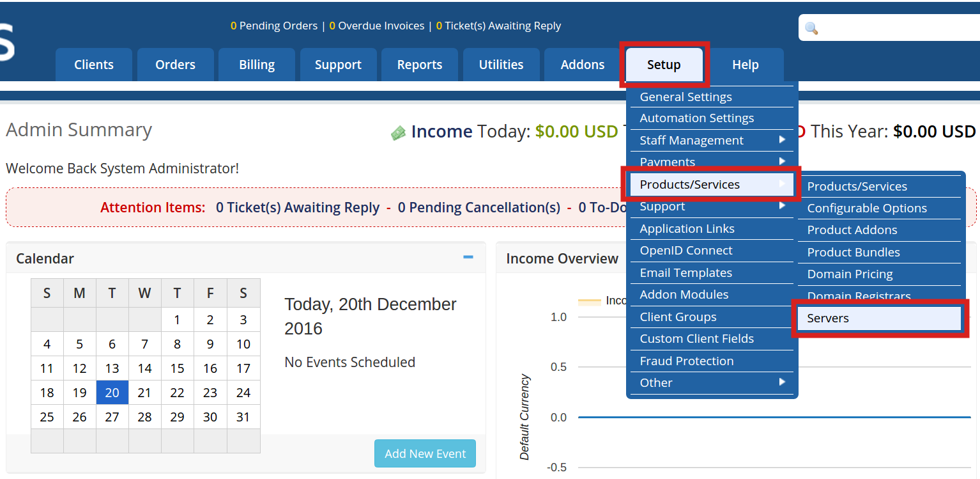Open the Billing tab
This screenshot has height=479, width=980.
[x=257, y=65]
